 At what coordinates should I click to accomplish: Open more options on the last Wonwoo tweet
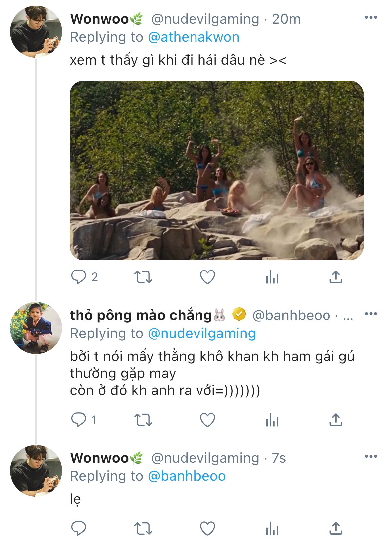point(371,456)
